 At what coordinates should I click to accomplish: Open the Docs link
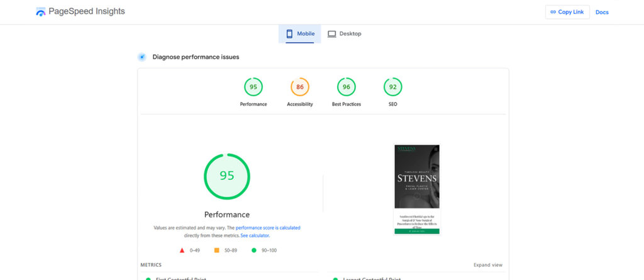[x=602, y=12]
